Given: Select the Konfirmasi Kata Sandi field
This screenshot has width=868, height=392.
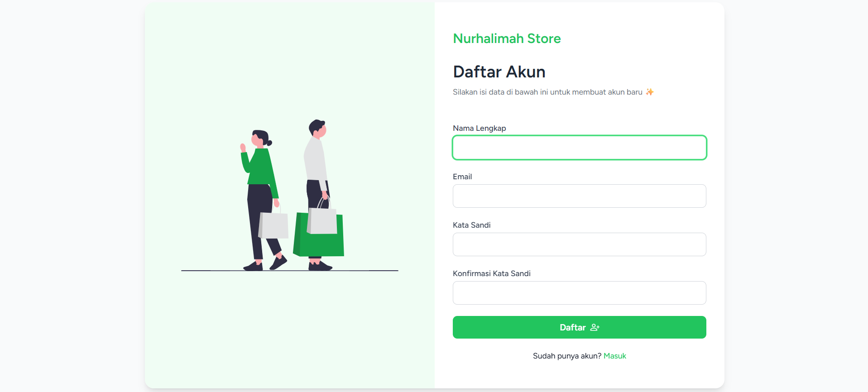Looking at the screenshot, I should [x=580, y=293].
